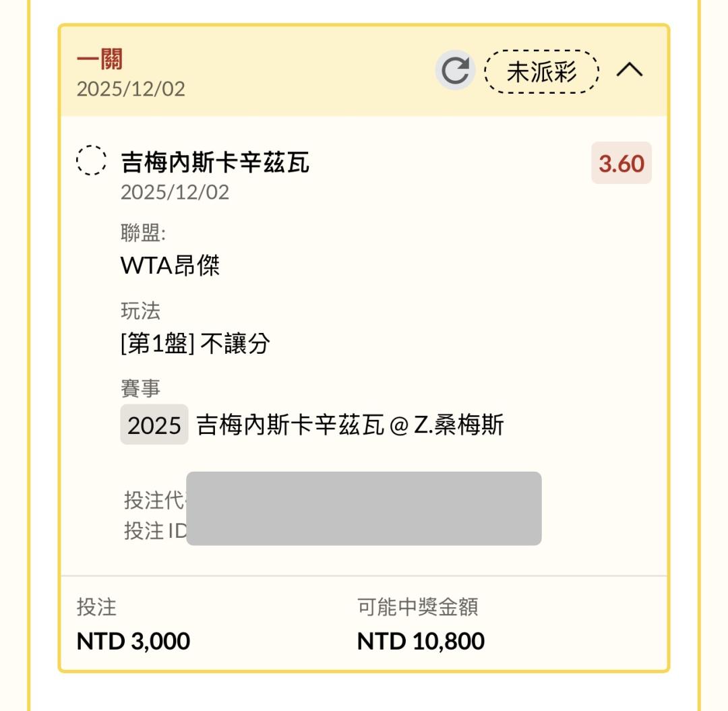
Task: Collapse the 一關 bet card chevron
Action: pos(630,70)
